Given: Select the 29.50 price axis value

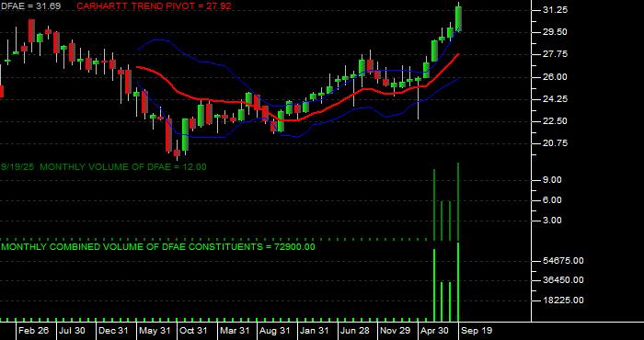Looking at the screenshot, I should (555, 32).
